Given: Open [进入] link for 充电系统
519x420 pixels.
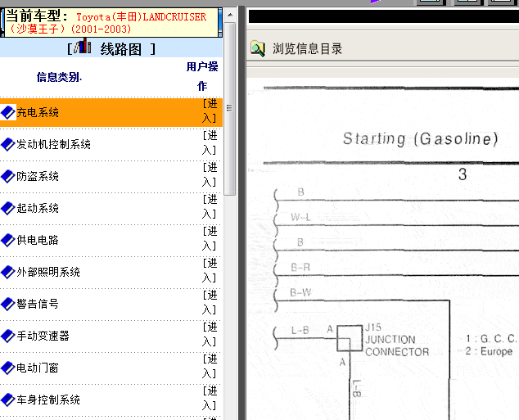Looking at the screenshot, I should tap(210, 111).
